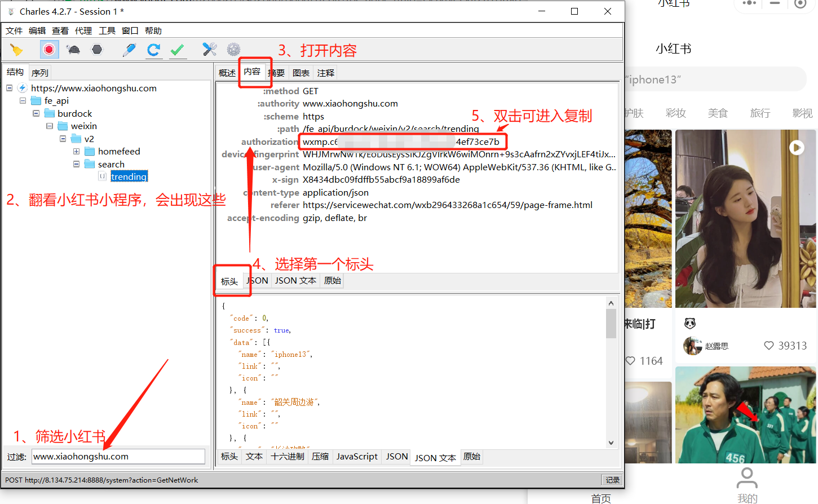This screenshot has height=504, width=818.
Task: Expand the homefeed folder node
Action: 76,151
